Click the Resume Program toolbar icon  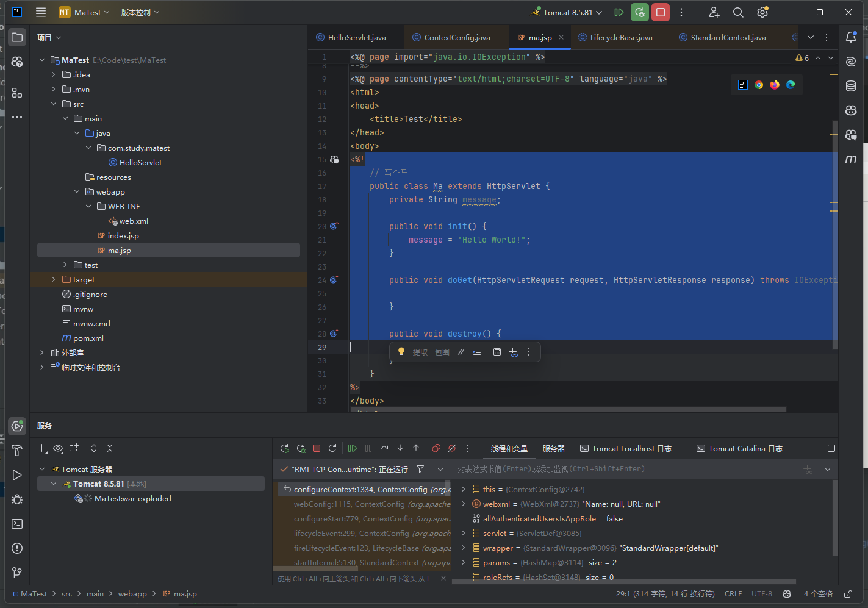pos(619,12)
